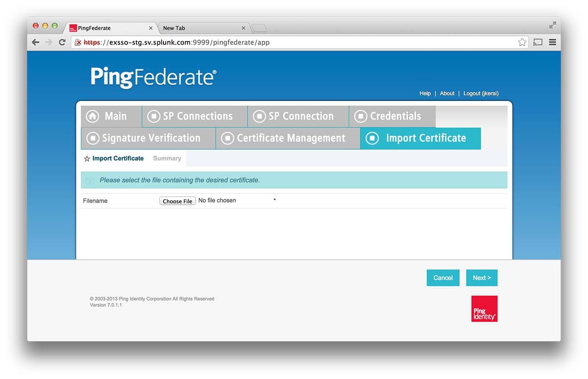
Task: Reload the page with refresh icon
Action: pyautogui.click(x=63, y=42)
